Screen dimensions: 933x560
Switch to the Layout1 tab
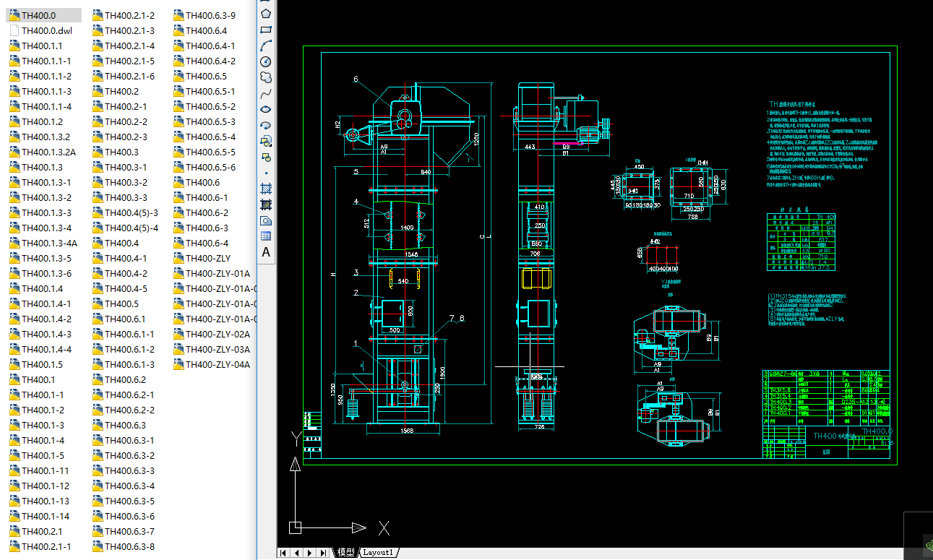click(x=379, y=553)
